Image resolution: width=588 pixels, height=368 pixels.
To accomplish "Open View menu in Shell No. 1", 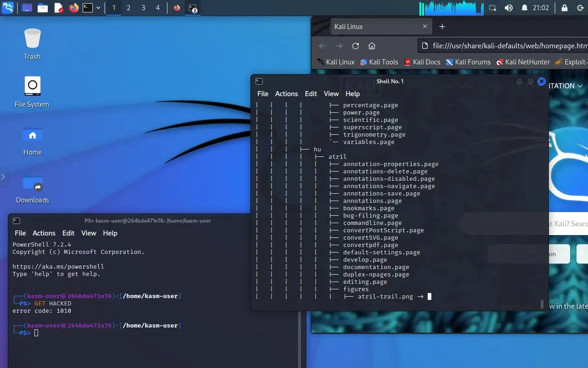I will [331, 93].
